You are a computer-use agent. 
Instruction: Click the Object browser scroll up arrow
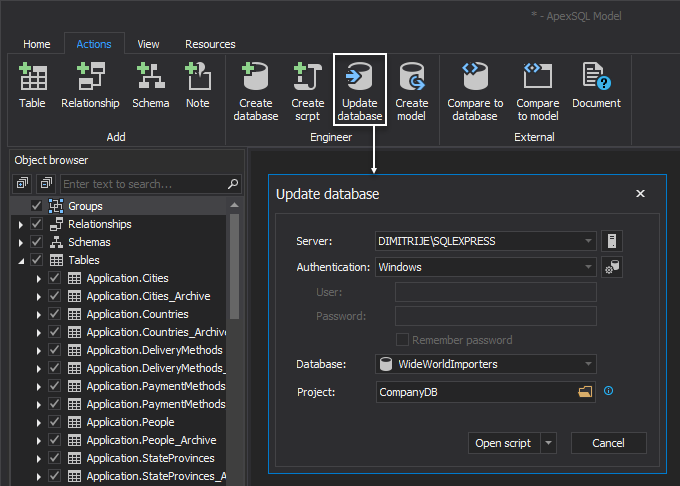[234, 205]
